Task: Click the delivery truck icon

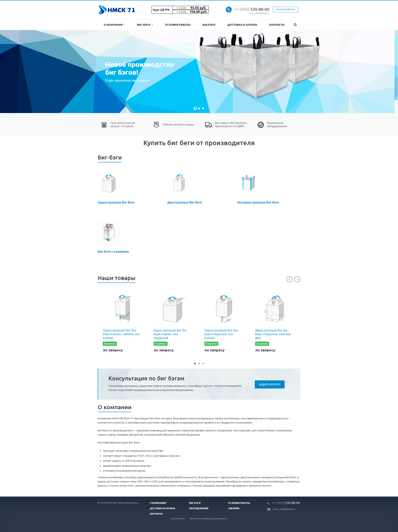Action: coord(208,125)
